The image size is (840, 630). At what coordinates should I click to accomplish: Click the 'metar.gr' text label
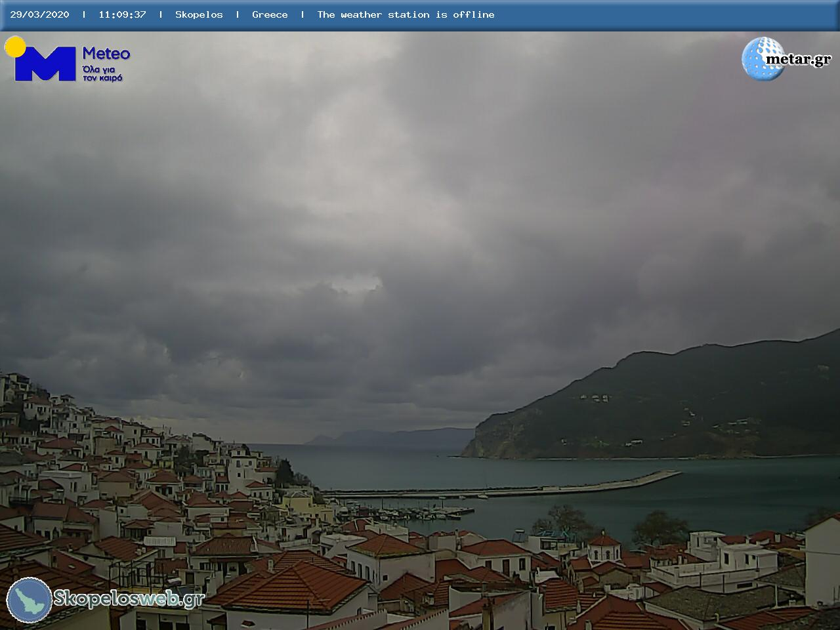coord(798,59)
